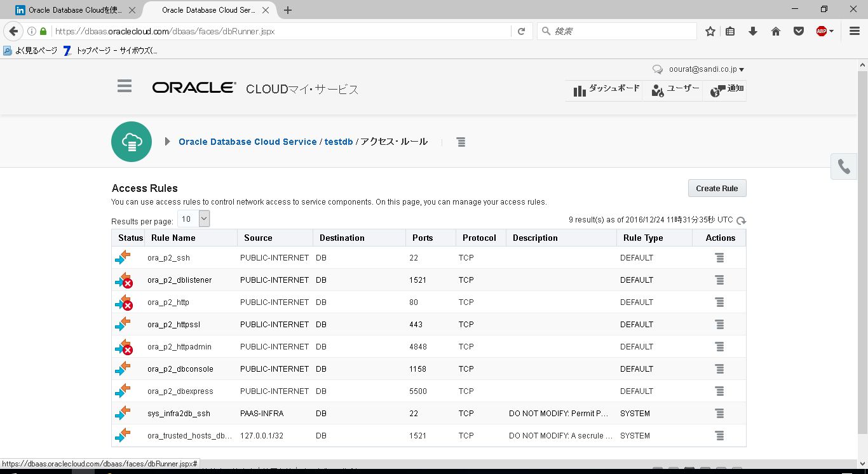Open the testdb service menu icon
868x474 pixels.
[x=461, y=142]
